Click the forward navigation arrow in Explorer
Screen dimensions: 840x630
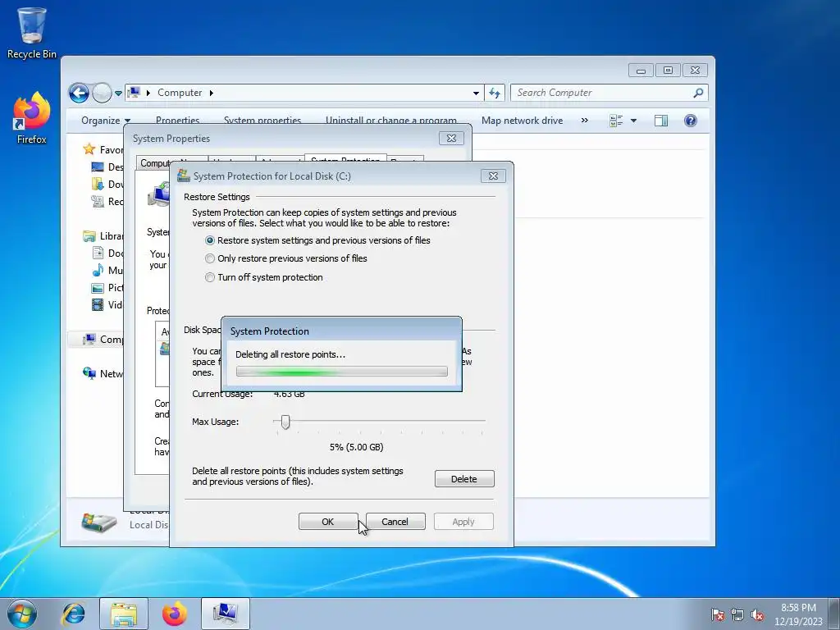(x=102, y=93)
